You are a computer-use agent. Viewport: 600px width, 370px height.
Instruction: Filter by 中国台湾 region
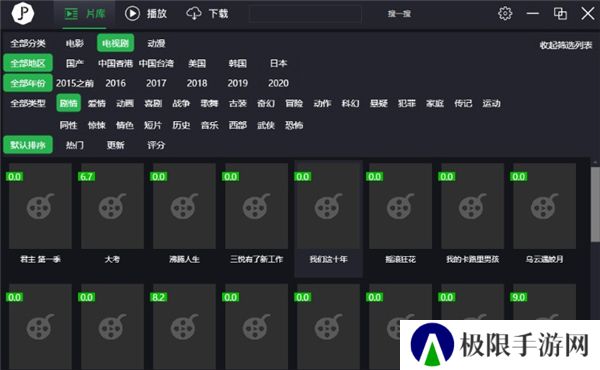coord(156,63)
